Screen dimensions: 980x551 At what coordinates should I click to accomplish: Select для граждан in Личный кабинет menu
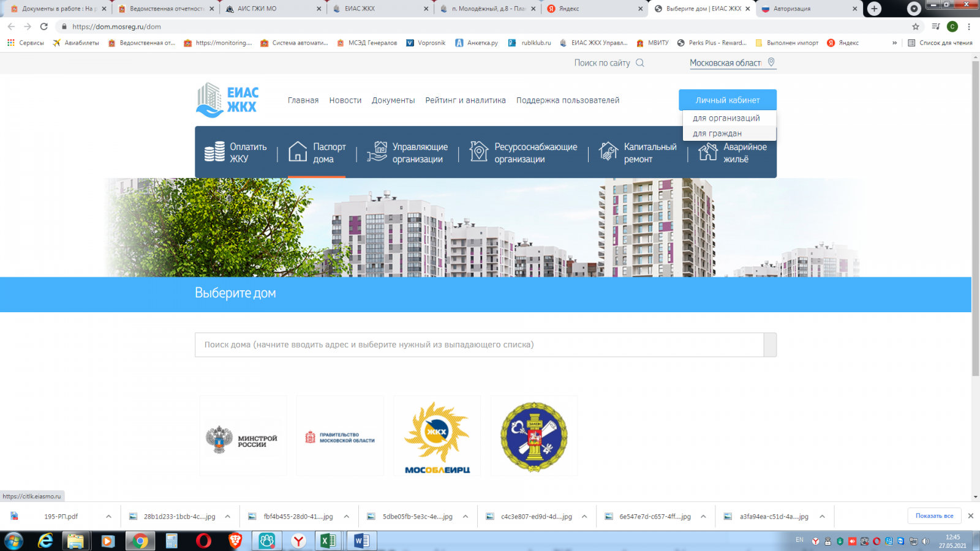click(717, 133)
